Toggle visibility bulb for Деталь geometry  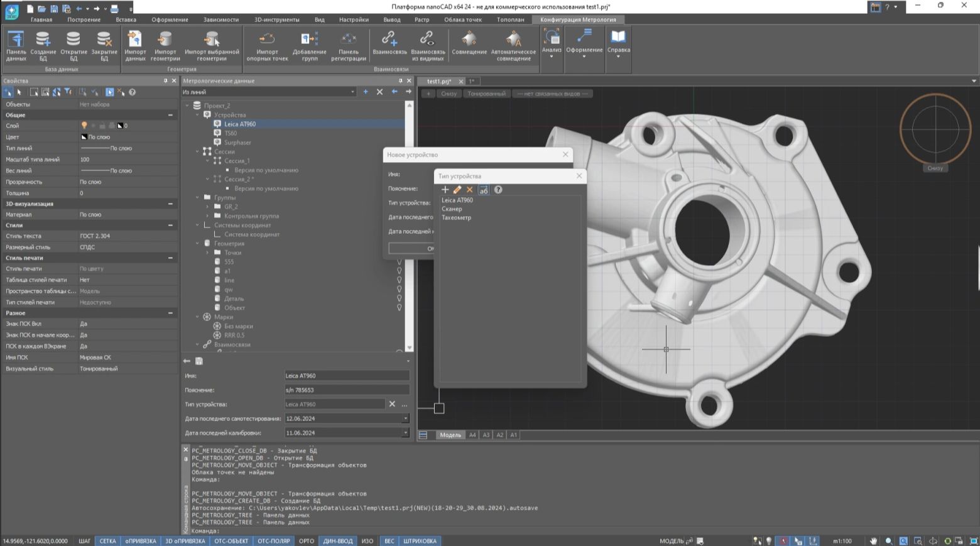pos(399,298)
